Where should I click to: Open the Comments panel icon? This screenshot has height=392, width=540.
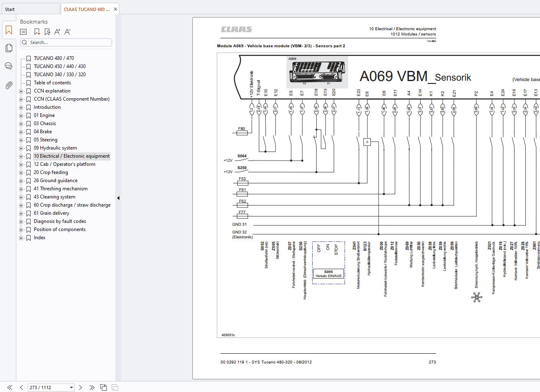tap(9, 66)
